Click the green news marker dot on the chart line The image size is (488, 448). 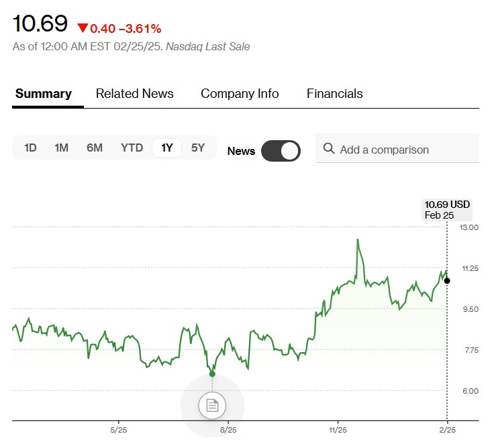coord(212,374)
